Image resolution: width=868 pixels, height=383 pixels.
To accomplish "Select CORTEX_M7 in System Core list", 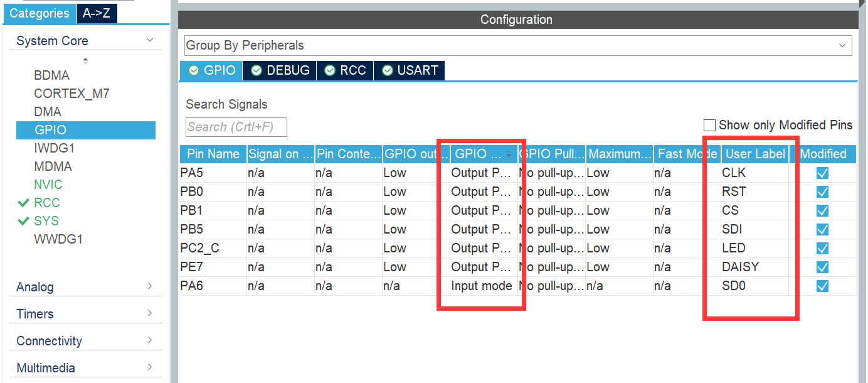I will click(71, 94).
